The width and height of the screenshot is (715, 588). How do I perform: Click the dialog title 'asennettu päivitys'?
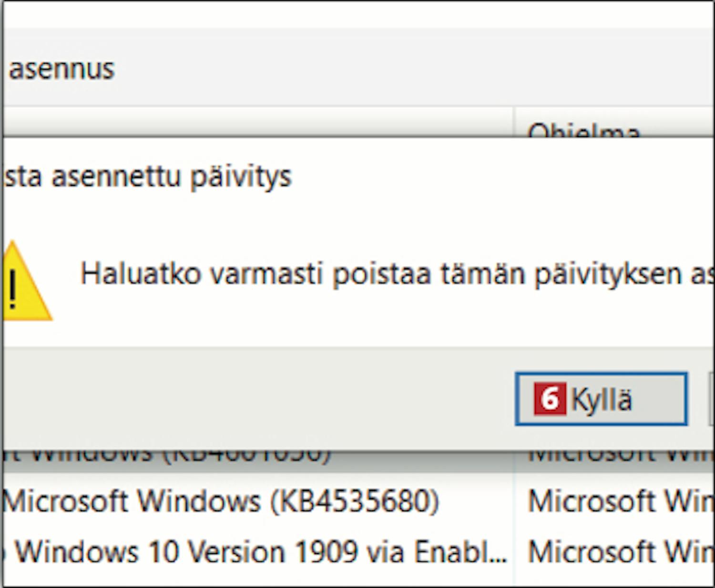pyautogui.click(x=172, y=177)
